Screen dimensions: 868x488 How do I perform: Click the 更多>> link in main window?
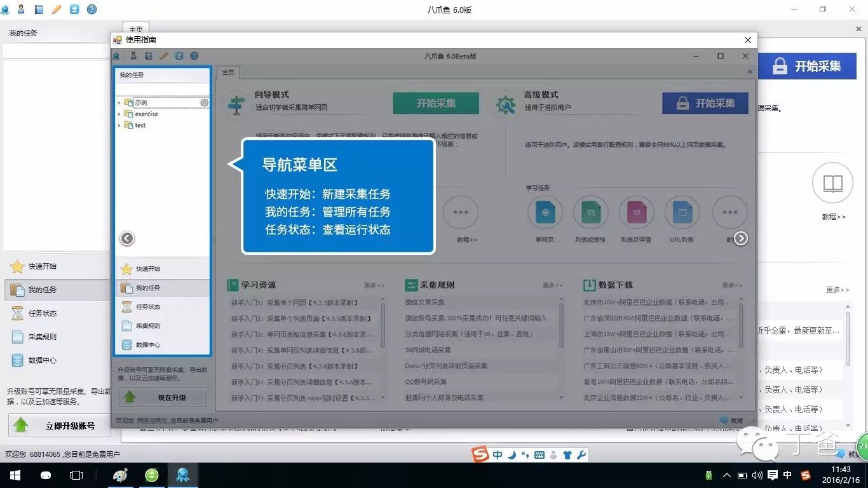point(837,290)
